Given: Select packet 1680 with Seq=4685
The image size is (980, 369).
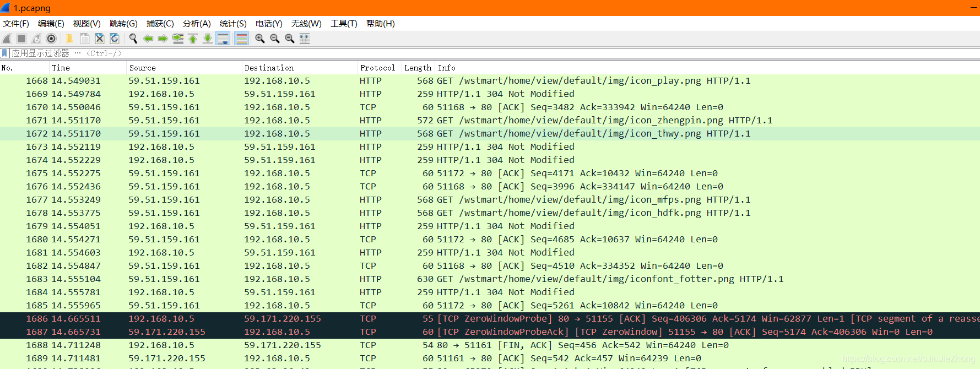Looking at the screenshot, I should point(490,240).
